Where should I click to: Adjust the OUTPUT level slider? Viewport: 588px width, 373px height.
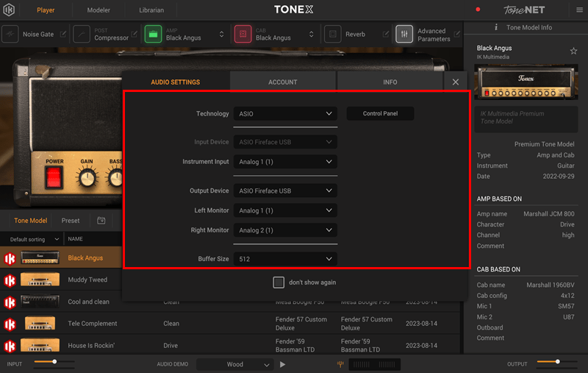click(557, 362)
